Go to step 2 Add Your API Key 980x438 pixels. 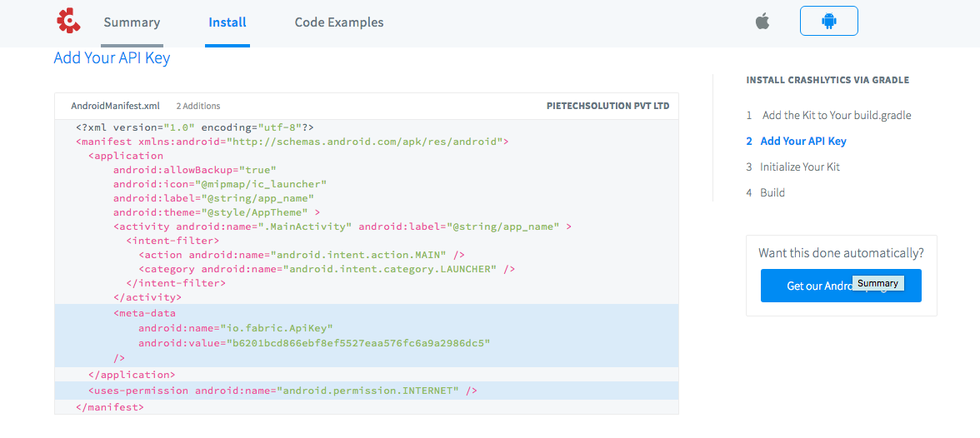[x=797, y=142]
